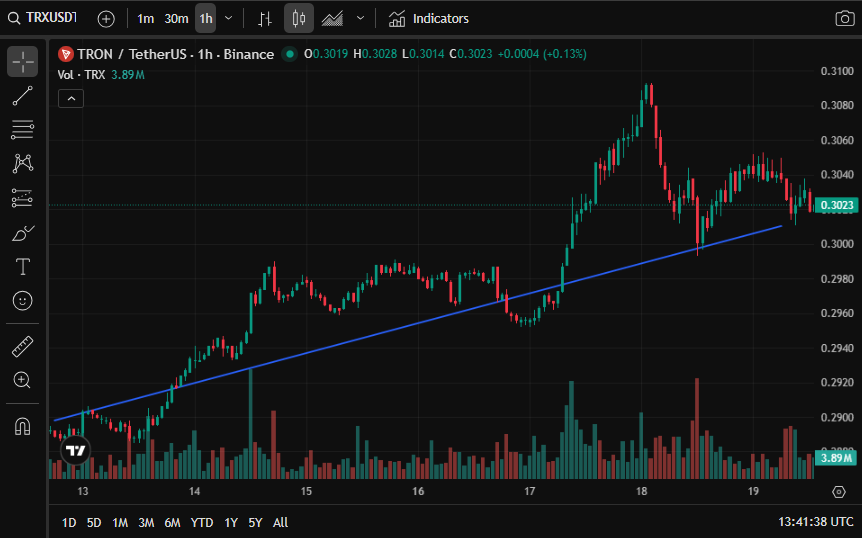The width and height of the screenshot is (862, 538).
Task: Set range to 5D
Action: click(x=94, y=523)
